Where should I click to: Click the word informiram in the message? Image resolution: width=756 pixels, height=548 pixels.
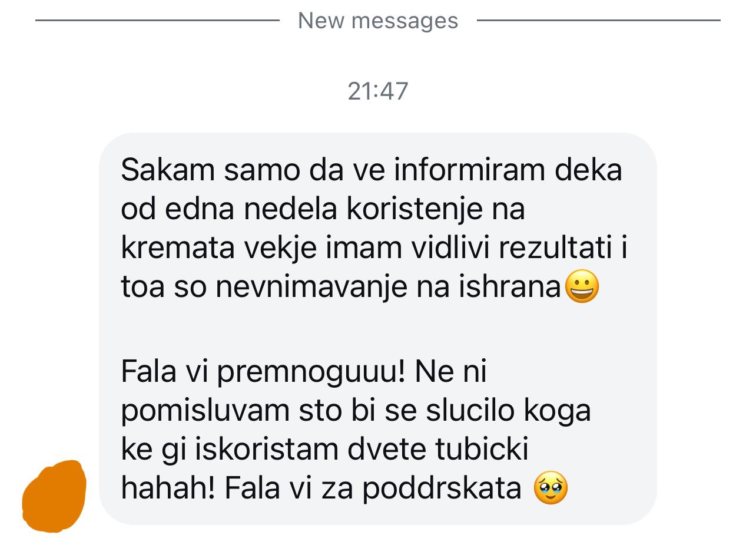pyautogui.click(x=471, y=170)
